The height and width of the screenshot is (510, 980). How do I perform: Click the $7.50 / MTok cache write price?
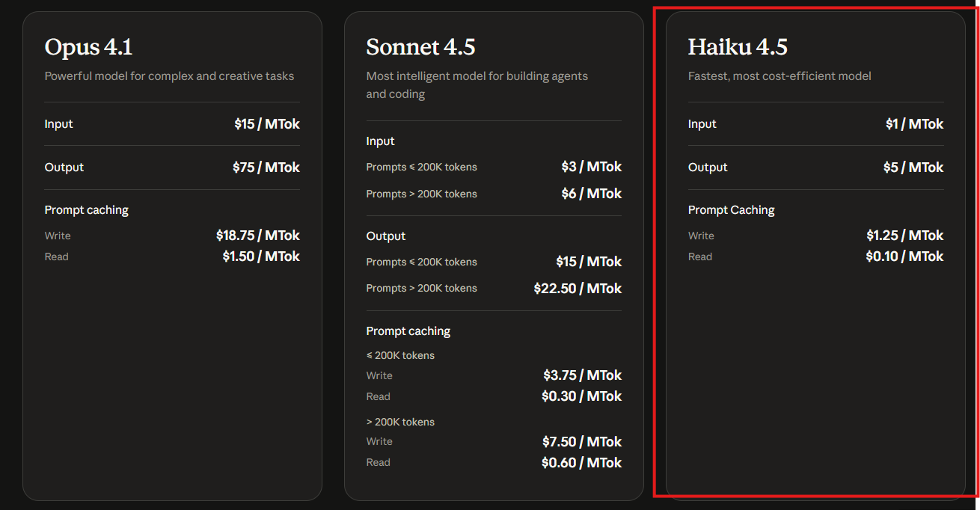pos(582,442)
